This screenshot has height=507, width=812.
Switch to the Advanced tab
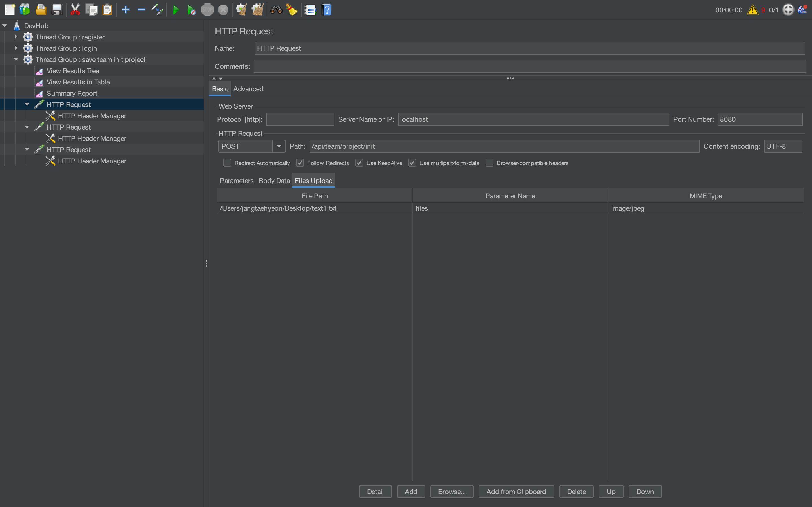[248, 89]
